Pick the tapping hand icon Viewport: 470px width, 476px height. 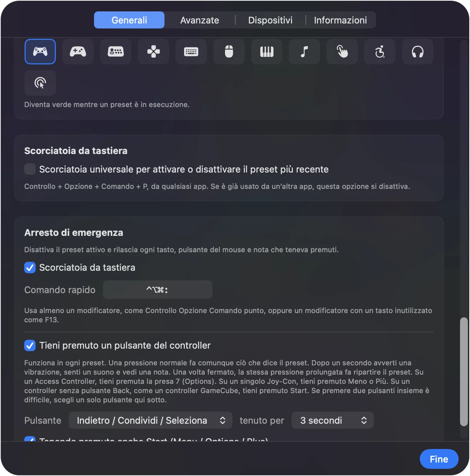click(x=342, y=52)
